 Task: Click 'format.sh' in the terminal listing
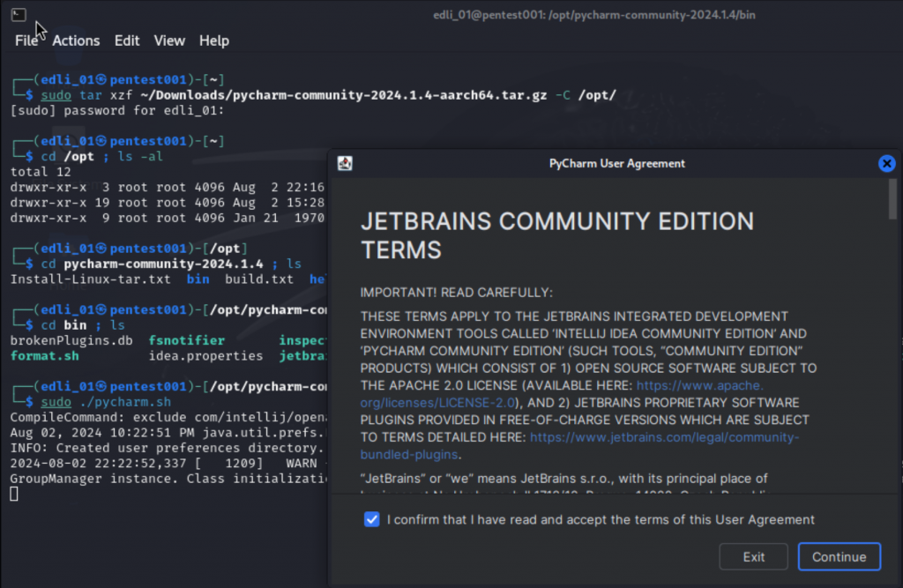point(45,356)
